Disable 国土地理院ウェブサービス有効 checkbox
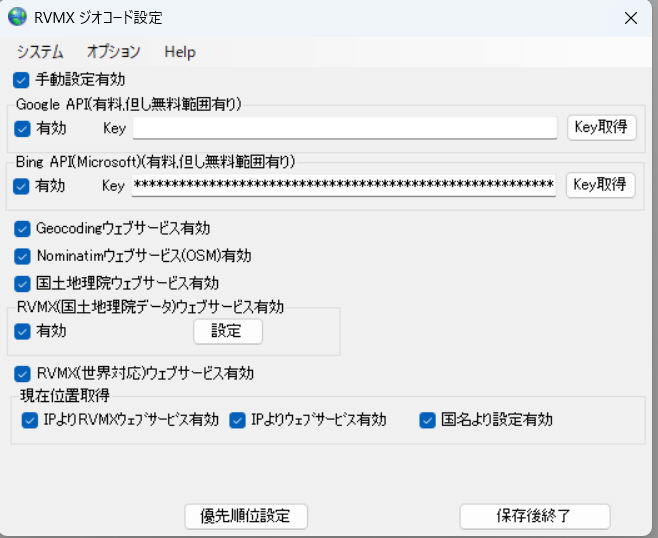The height and width of the screenshot is (538, 658). click(22, 283)
